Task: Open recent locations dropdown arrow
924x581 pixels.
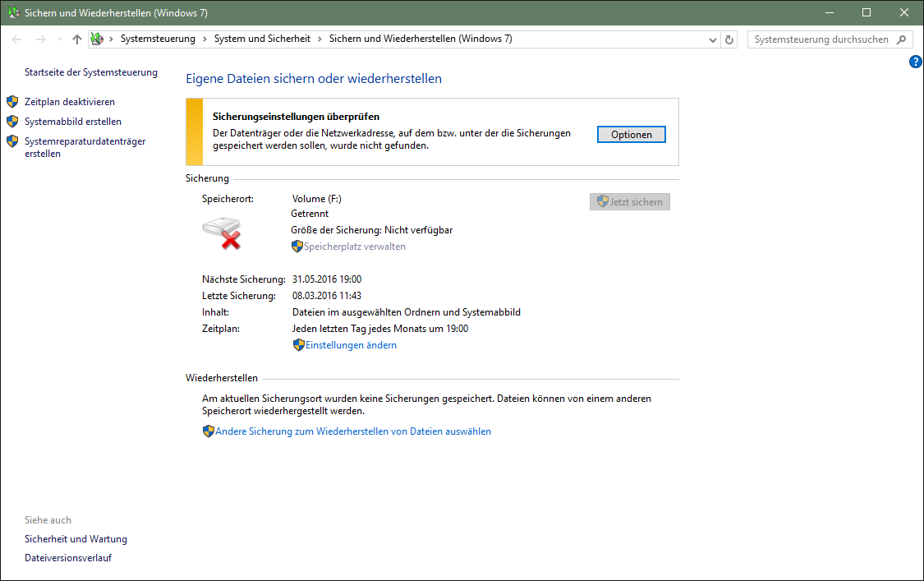Action: click(60, 39)
